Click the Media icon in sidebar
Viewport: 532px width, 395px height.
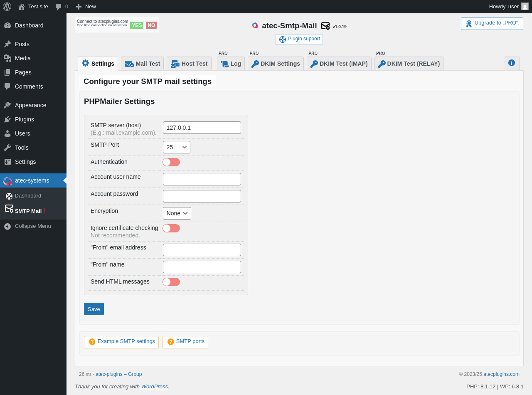[7, 58]
